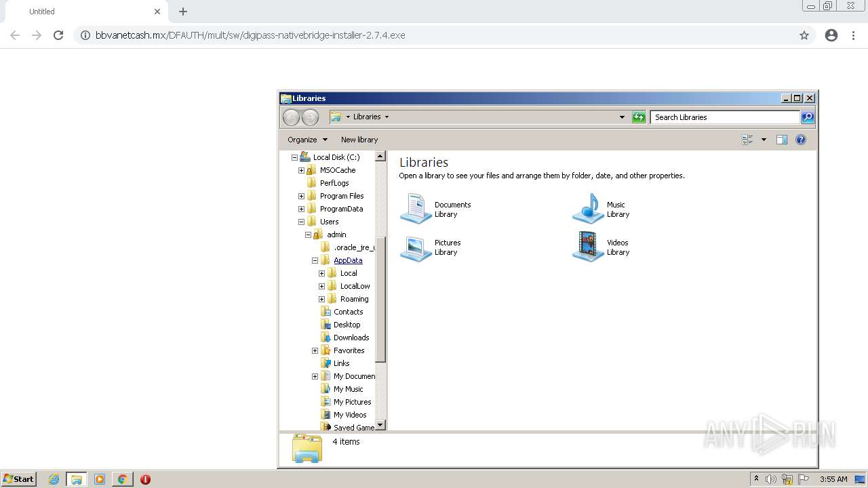This screenshot has height=488, width=868.
Task: Click Windows Explorer taskbar button
Action: (x=77, y=479)
